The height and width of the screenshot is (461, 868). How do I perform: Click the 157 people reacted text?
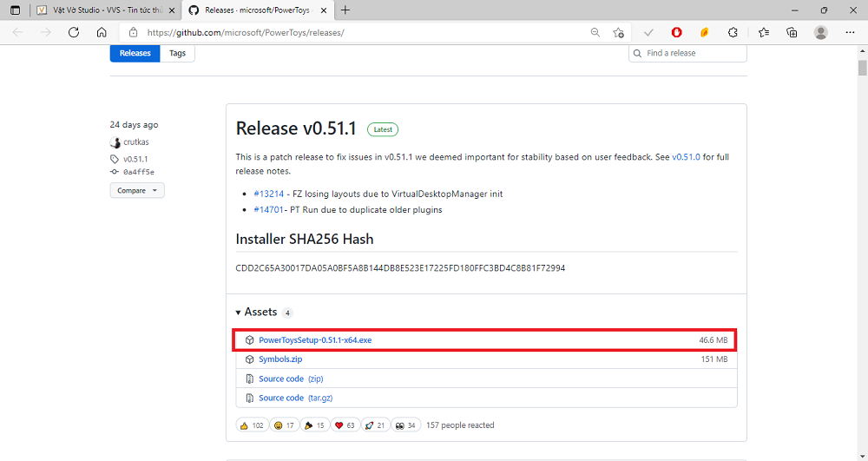pos(460,425)
